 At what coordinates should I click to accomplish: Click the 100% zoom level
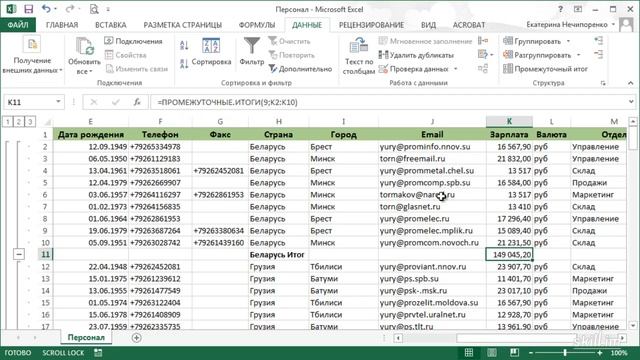click(619, 353)
